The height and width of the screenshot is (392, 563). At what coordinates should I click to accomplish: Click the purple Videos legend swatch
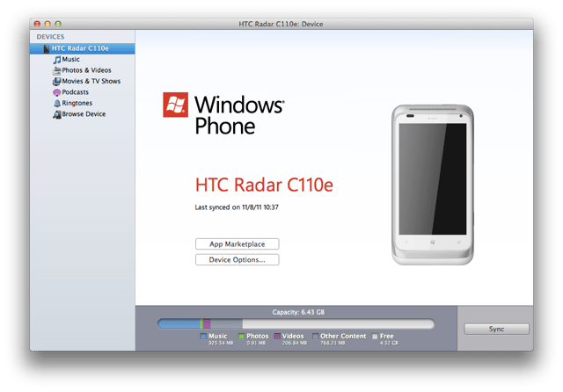[x=277, y=337]
